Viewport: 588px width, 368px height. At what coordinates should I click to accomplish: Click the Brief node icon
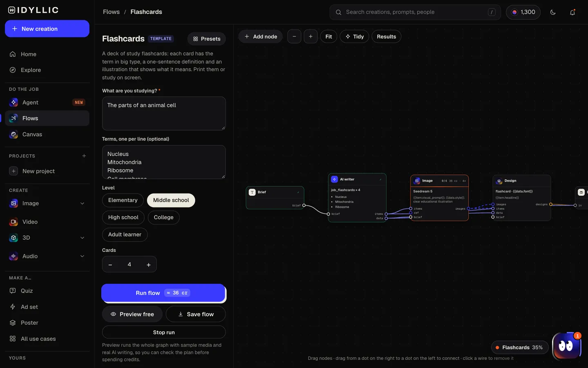pyautogui.click(x=252, y=192)
